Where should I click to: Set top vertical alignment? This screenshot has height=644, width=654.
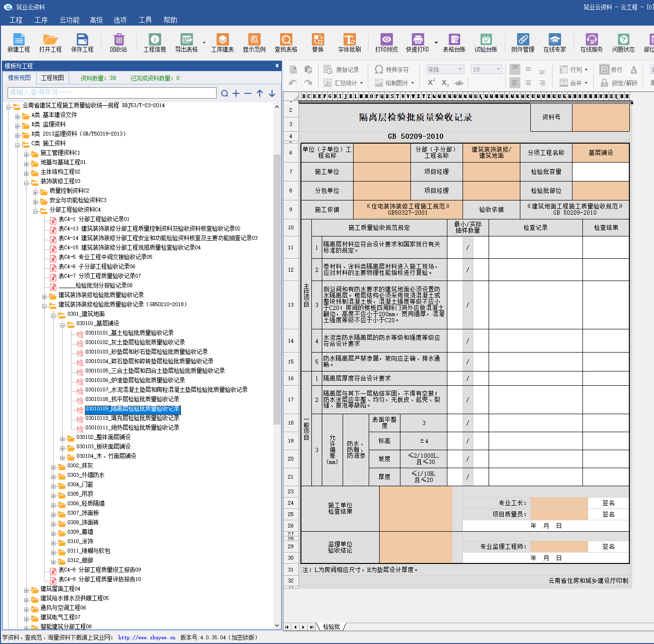pos(515,69)
